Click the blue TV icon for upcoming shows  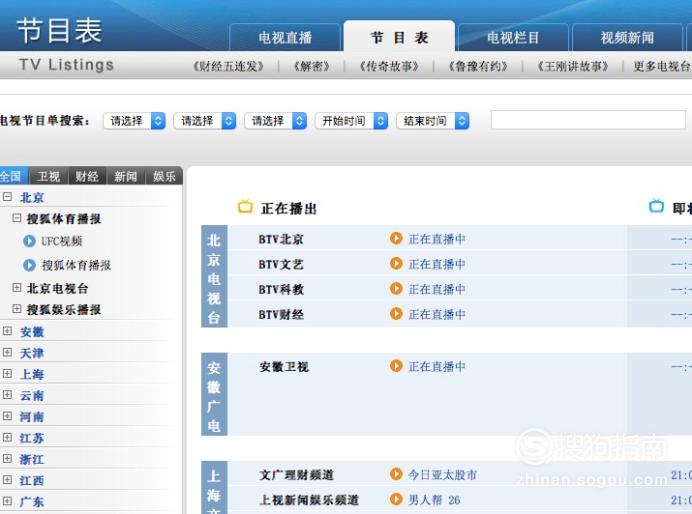pyautogui.click(x=657, y=206)
